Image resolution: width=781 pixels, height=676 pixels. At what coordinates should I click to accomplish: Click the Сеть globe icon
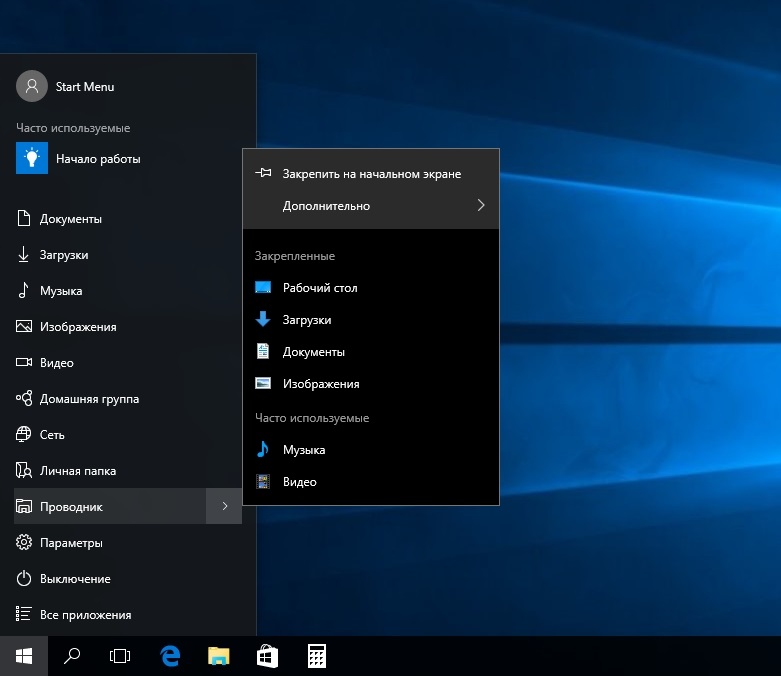click(x=23, y=434)
